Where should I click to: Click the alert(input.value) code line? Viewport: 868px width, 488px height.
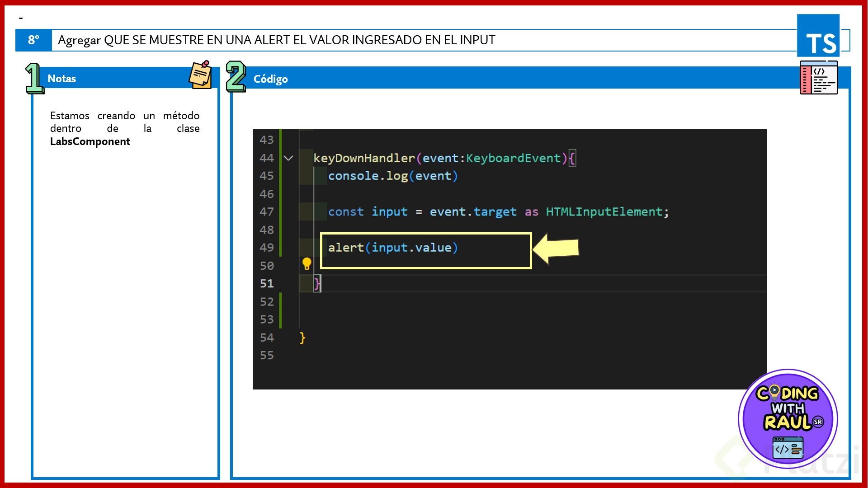point(392,248)
